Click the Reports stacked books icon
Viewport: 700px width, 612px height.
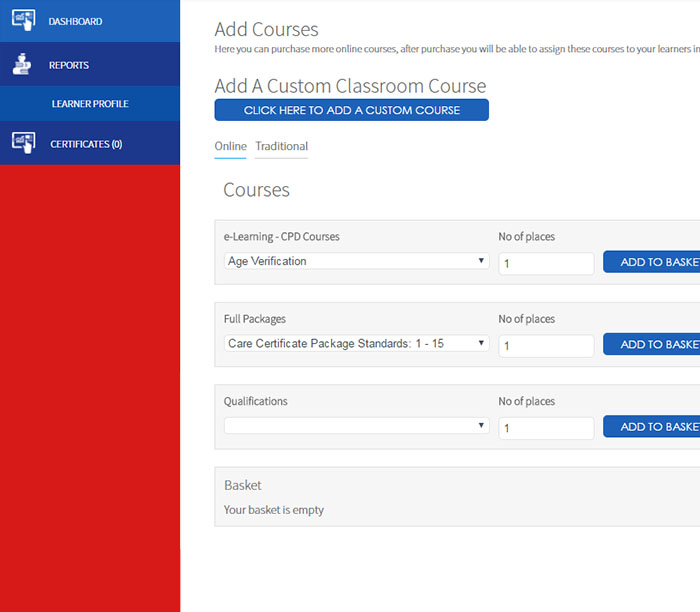click(21, 64)
